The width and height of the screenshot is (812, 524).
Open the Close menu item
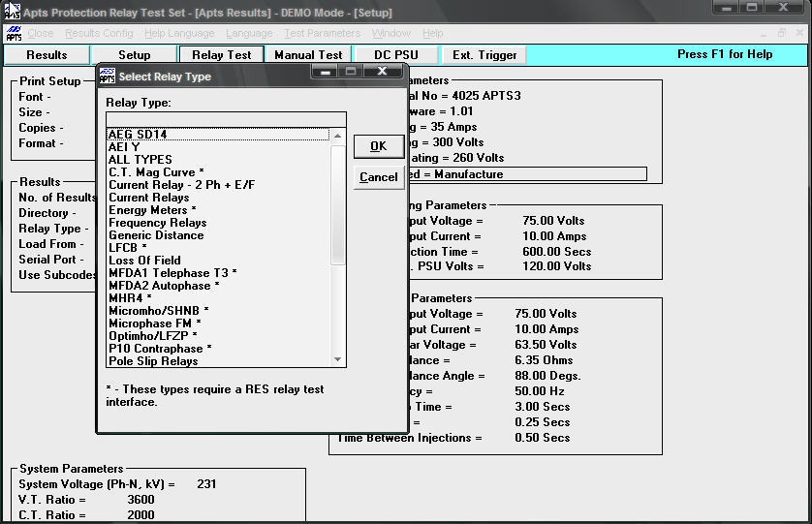pos(41,33)
